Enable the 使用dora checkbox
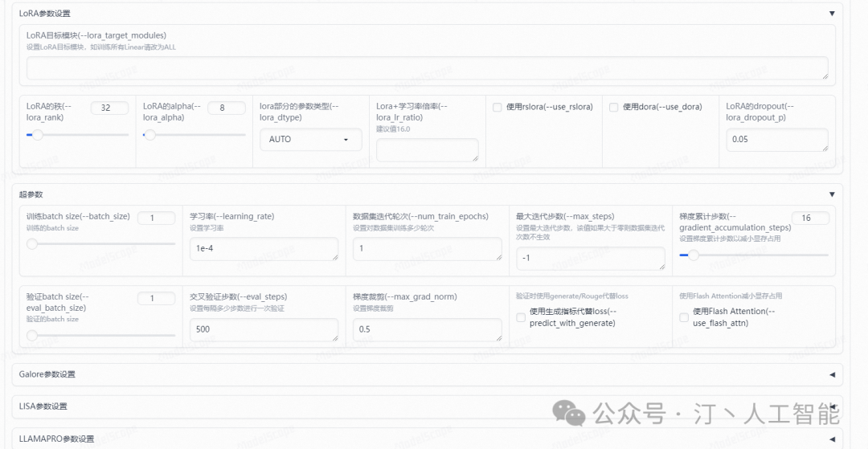Image resolution: width=868 pixels, height=449 pixels. [x=613, y=108]
